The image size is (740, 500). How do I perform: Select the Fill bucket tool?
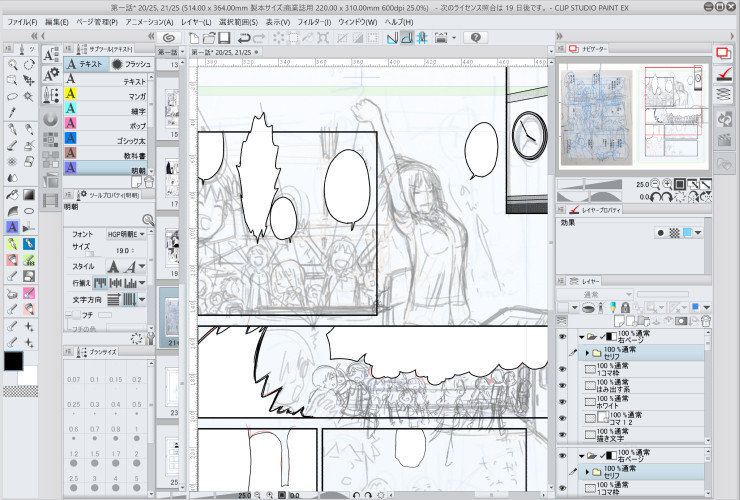click(x=13, y=194)
